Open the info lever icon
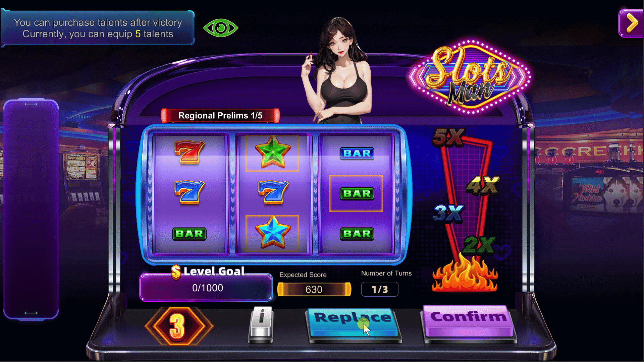Screen dimensions: 644x362 click(x=261, y=325)
